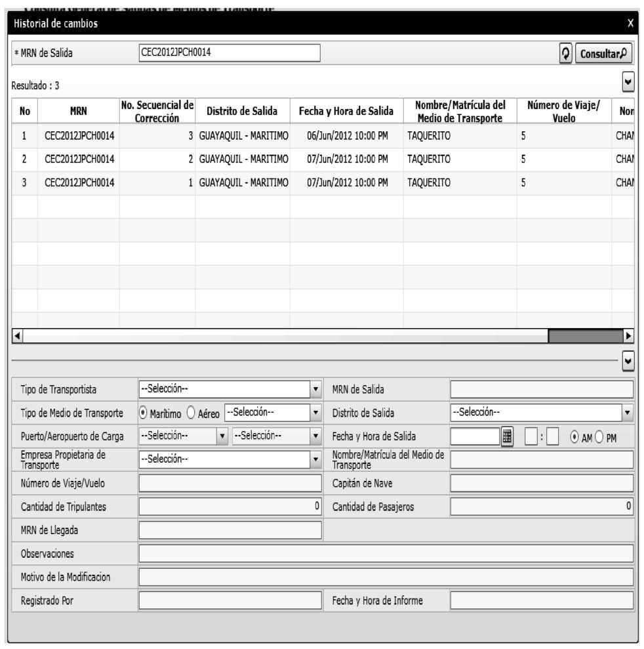644x649 pixels.
Task: Click the Cantidad de Tripulantes field
Action: coord(230,507)
